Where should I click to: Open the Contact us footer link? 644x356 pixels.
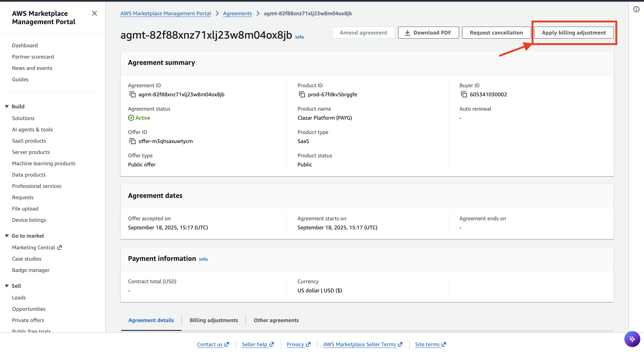213,344
